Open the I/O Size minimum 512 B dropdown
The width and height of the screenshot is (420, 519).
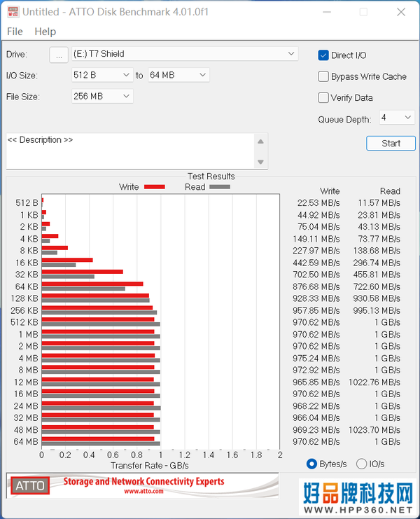point(102,75)
